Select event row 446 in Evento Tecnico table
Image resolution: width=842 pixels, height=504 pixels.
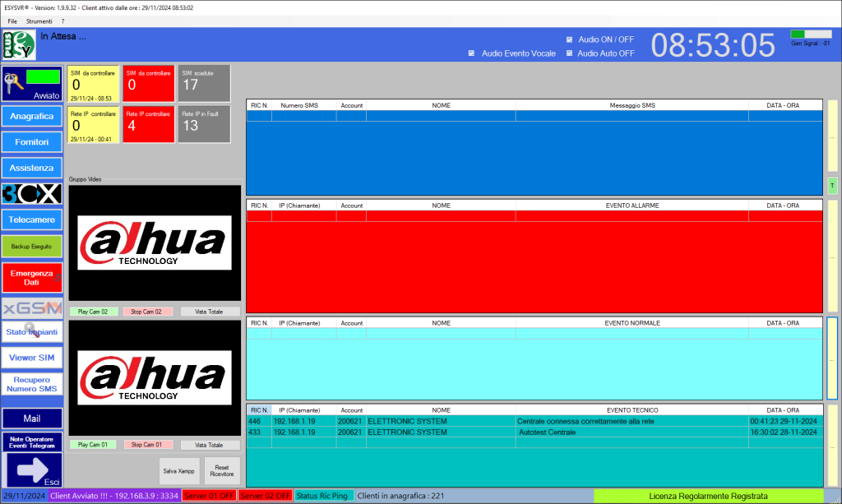coord(534,421)
